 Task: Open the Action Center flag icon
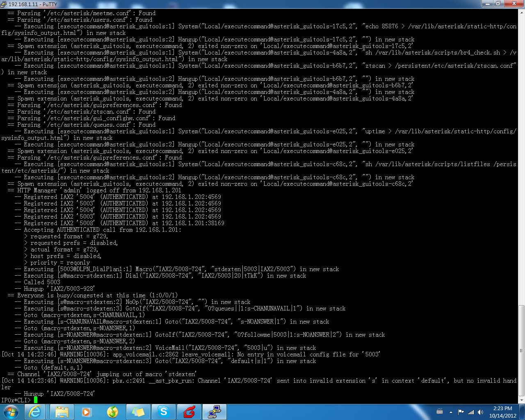(x=461, y=412)
